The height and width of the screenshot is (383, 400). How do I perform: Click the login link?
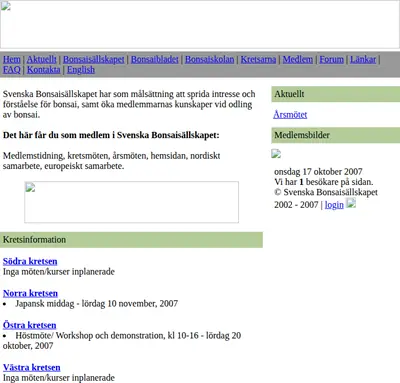[334, 205]
